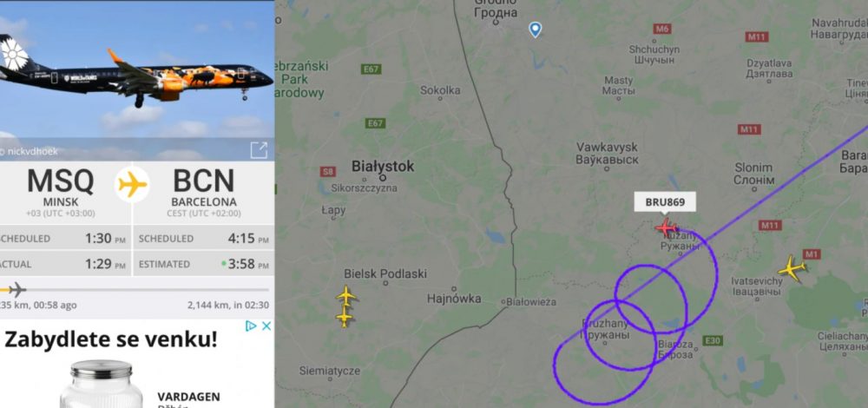Click the ad info triangle icon
This screenshot has height=408, width=868.
pos(251,326)
